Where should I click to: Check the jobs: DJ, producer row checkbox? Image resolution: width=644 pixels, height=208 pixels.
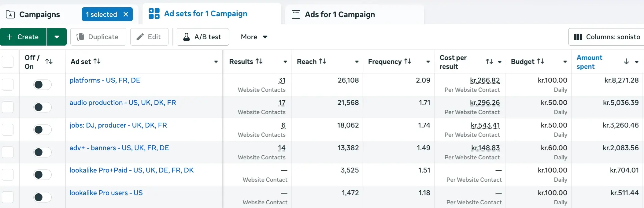pyautogui.click(x=8, y=130)
